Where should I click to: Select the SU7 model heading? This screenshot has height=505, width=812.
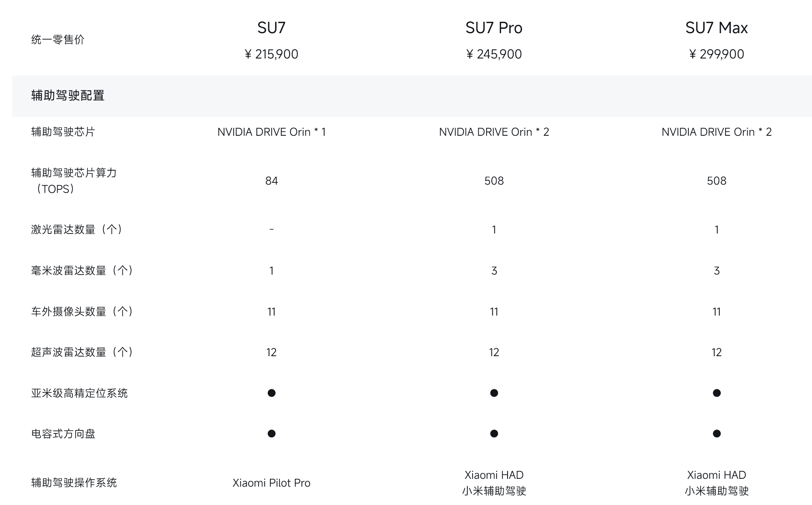pyautogui.click(x=271, y=28)
